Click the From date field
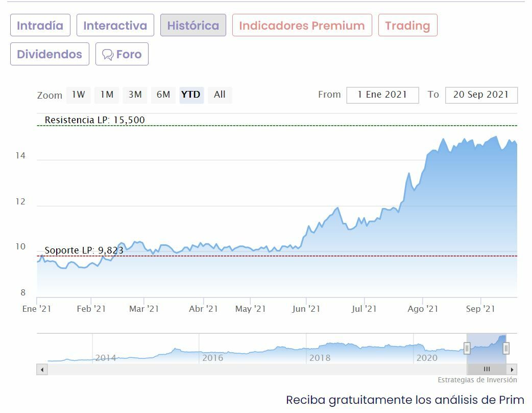532x413 pixels. pos(382,95)
